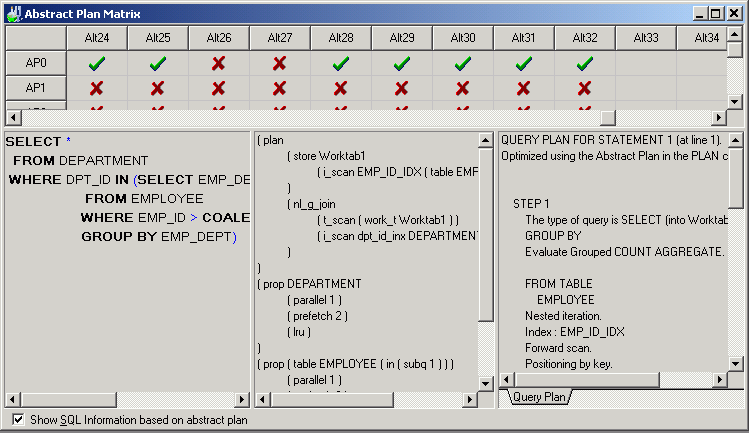Click the 'Nested iteration.' line in query plan
The height and width of the screenshot is (433, 749).
pos(563,316)
